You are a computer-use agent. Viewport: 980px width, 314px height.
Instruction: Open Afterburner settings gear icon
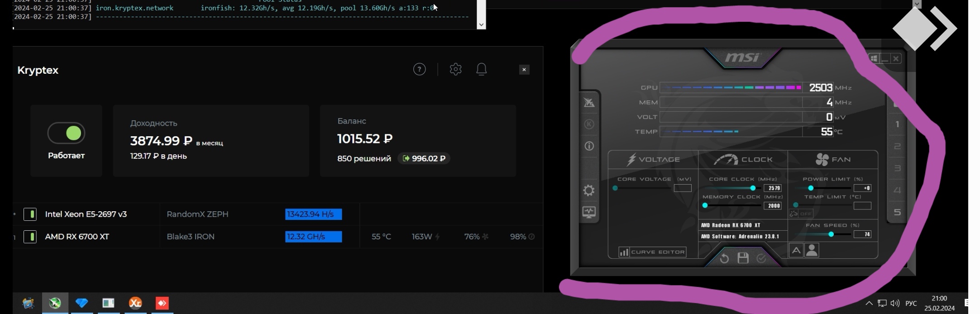(589, 190)
